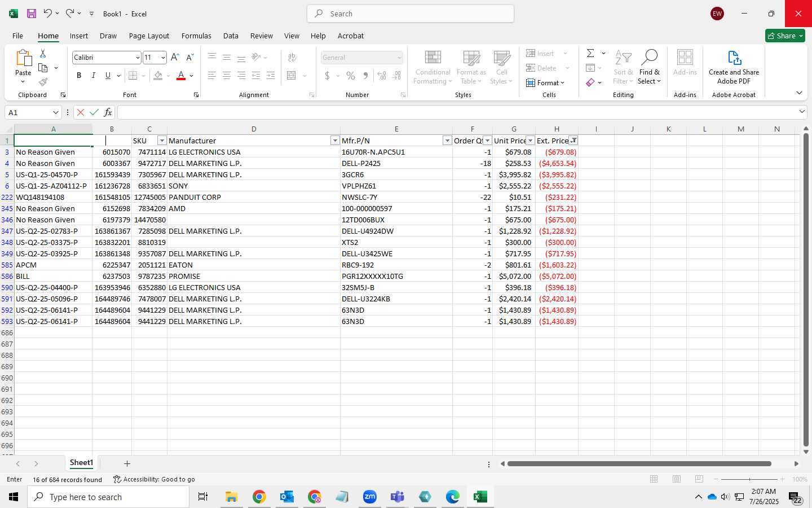Click Create and Share Adobe PDF

pyautogui.click(x=734, y=68)
